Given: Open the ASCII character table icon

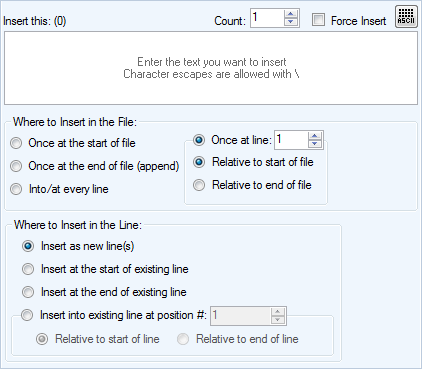Looking at the screenshot, I should click(406, 16).
